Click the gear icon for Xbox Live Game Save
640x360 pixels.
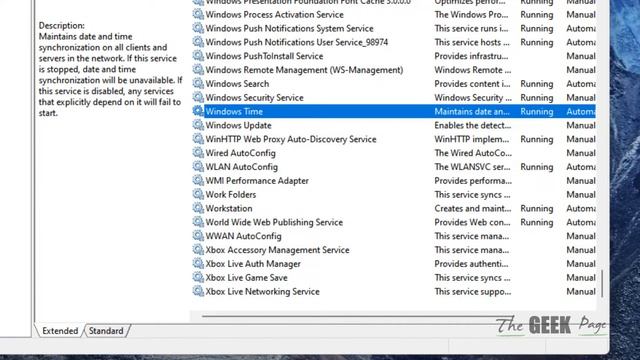(x=198, y=278)
